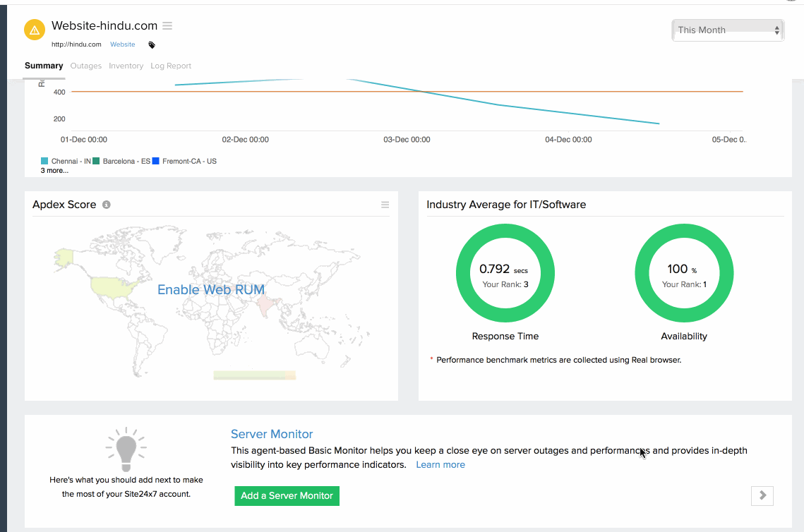The image size is (804, 532).
Task: Click the lightbulb suggestion icon
Action: pos(126,449)
